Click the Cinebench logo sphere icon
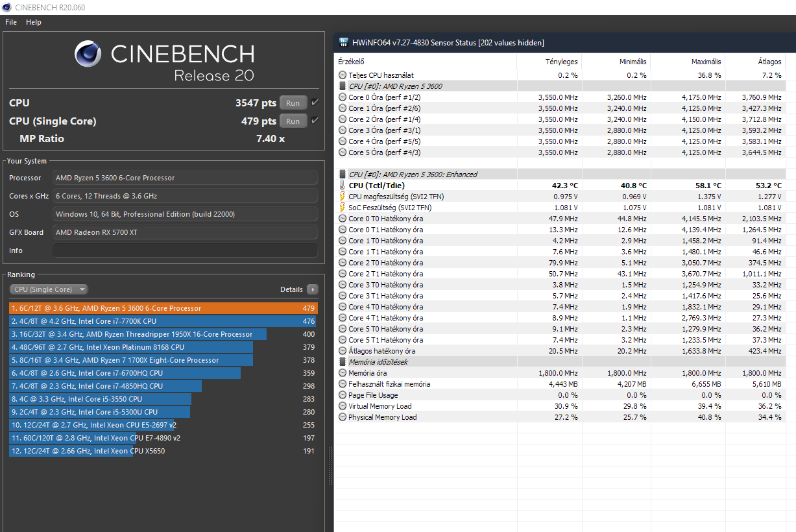The image size is (796, 532). pyautogui.click(x=88, y=54)
